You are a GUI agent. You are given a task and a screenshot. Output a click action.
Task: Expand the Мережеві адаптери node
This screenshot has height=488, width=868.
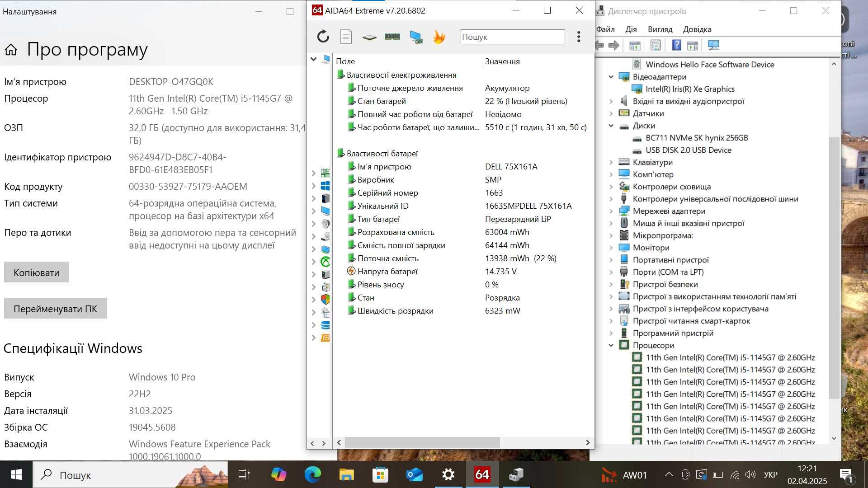(611, 211)
